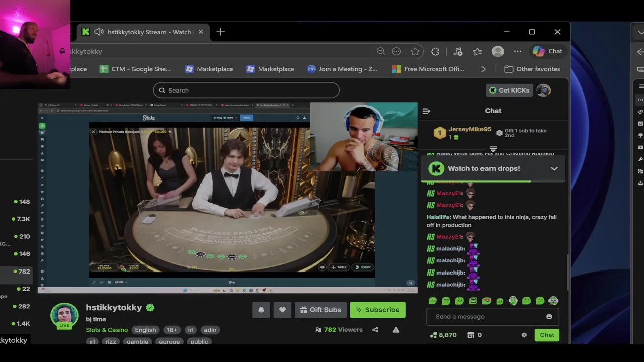Open the second Marketplace bookmark
The height and width of the screenshot is (362, 644).
point(270,69)
